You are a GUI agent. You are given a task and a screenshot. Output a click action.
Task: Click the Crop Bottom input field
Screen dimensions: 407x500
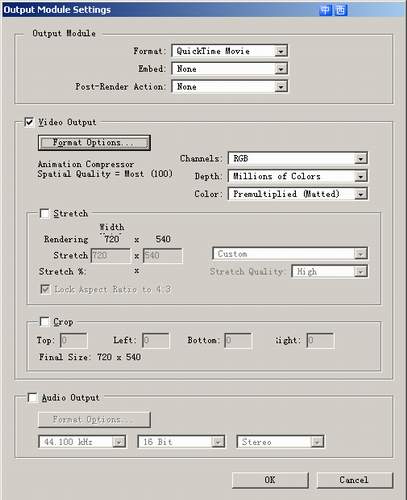[x=238, y=340]
